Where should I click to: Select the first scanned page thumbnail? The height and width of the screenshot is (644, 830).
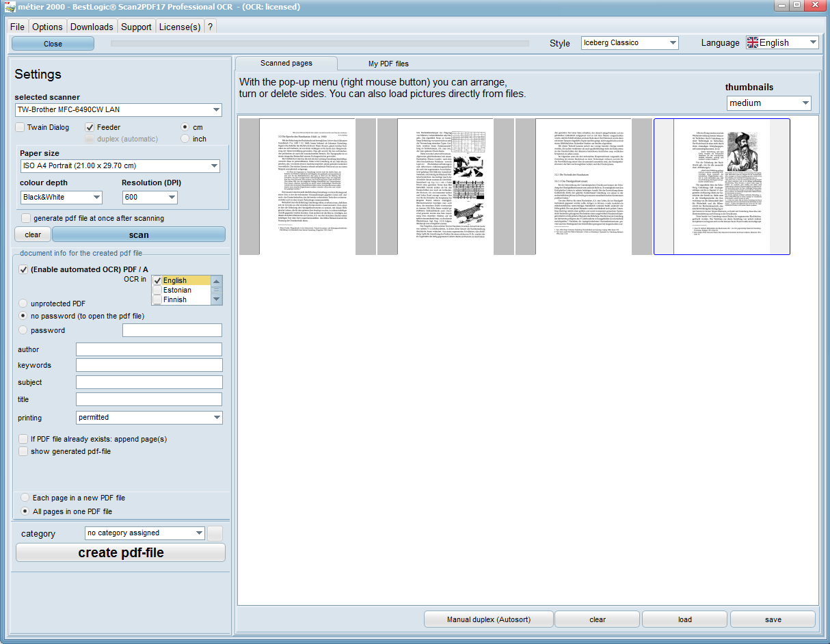point(307,187)
